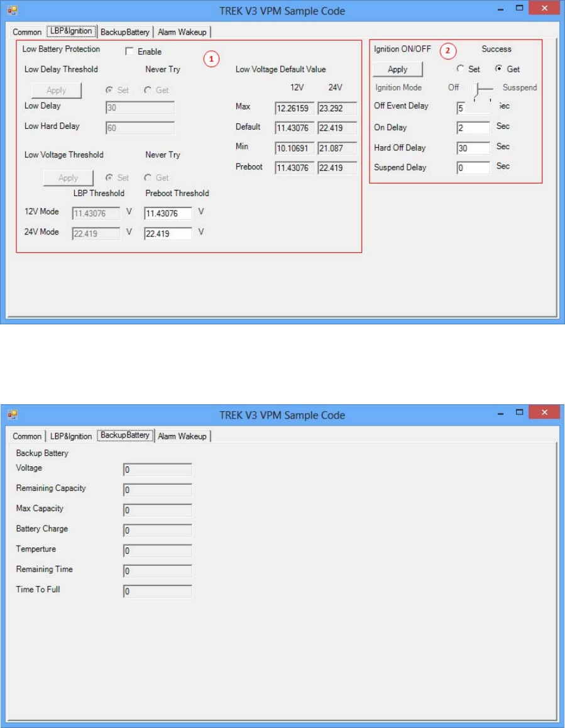Click the Suspend Delay field

(x=473, y=168)
